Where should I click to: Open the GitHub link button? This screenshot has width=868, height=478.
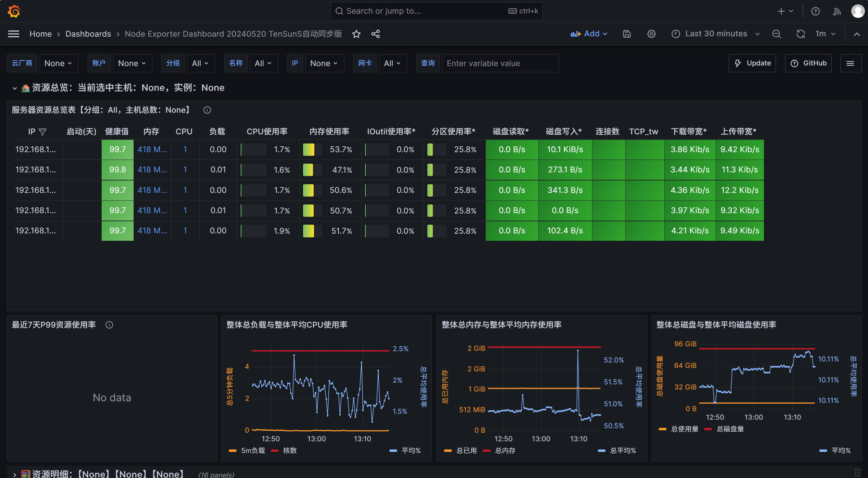pos(808,63)
